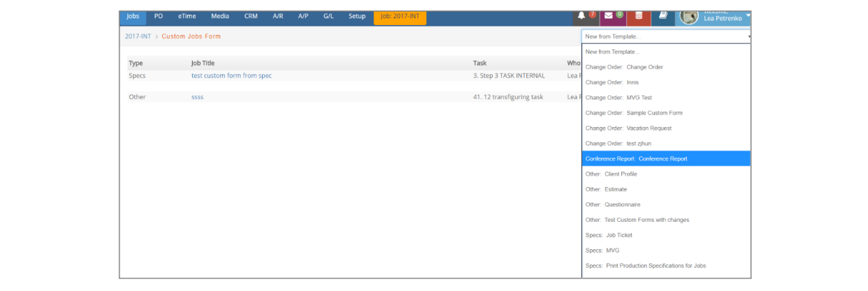Choose Change Order: Change Order template
The height and width of the screenshot is (291, 868).
tap(667, 67)
